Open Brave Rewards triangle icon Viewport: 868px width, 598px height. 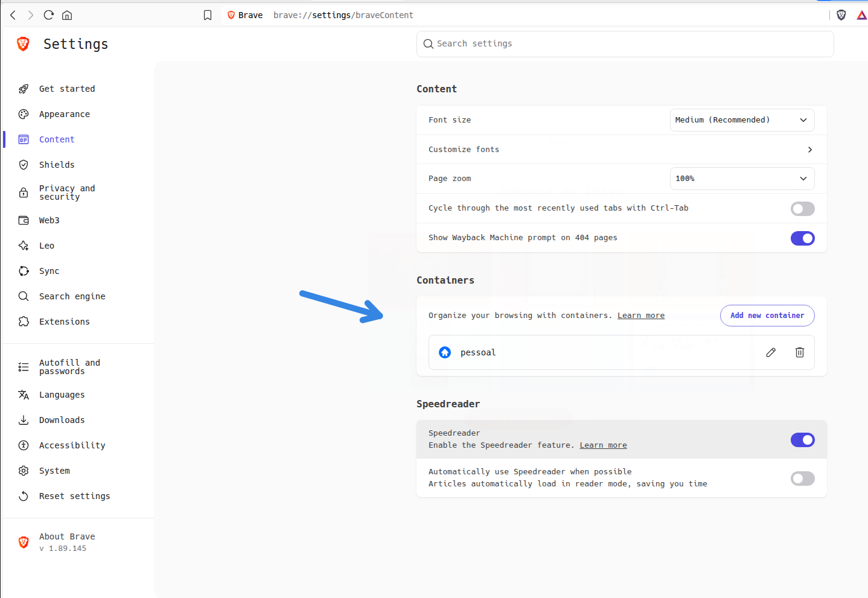(862, 15)
